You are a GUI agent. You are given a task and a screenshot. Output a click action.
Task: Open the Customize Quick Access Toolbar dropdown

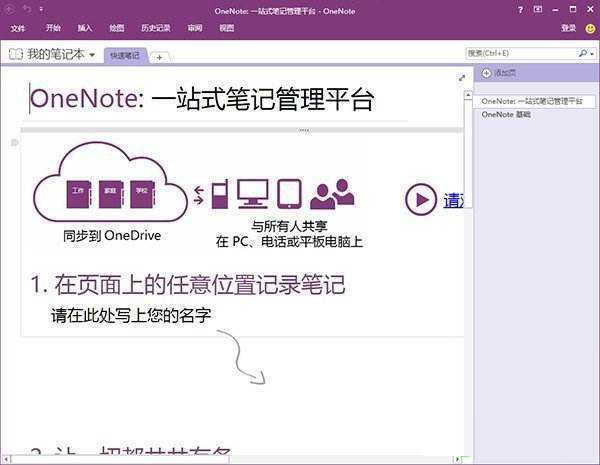[41, 10]
